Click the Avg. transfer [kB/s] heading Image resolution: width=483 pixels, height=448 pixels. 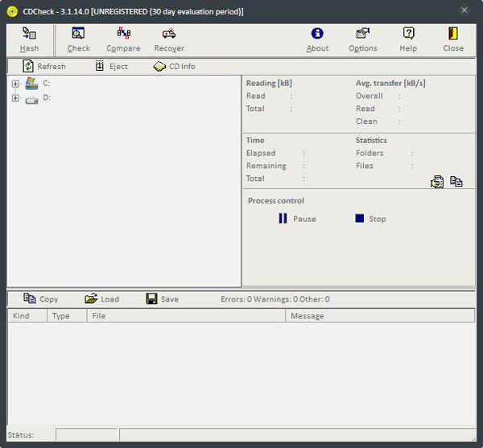[x=390, y=83]
